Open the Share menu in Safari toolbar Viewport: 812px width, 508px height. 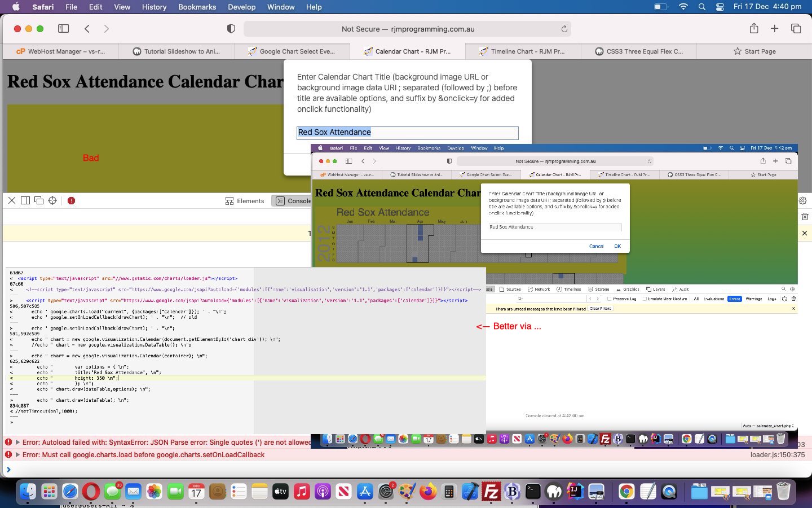754,28
